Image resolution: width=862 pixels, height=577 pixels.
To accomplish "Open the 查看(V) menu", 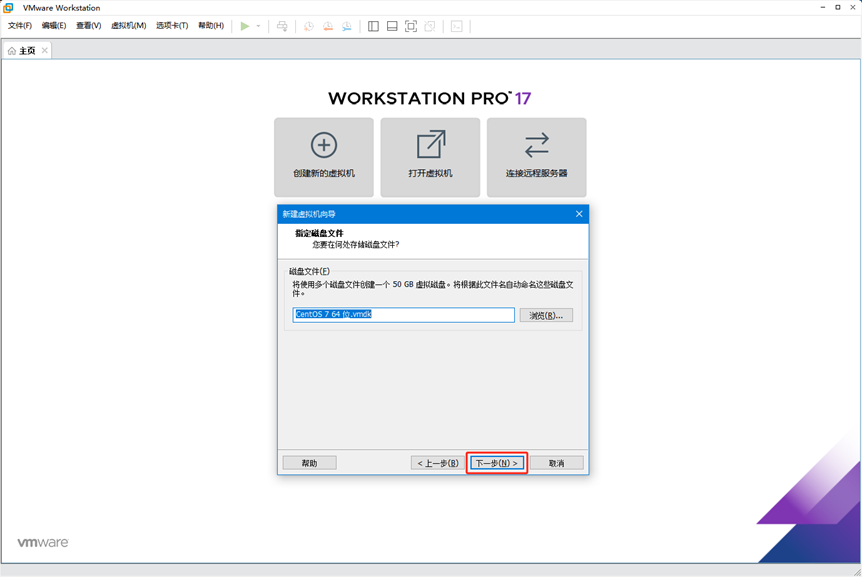I will [89, 26].
